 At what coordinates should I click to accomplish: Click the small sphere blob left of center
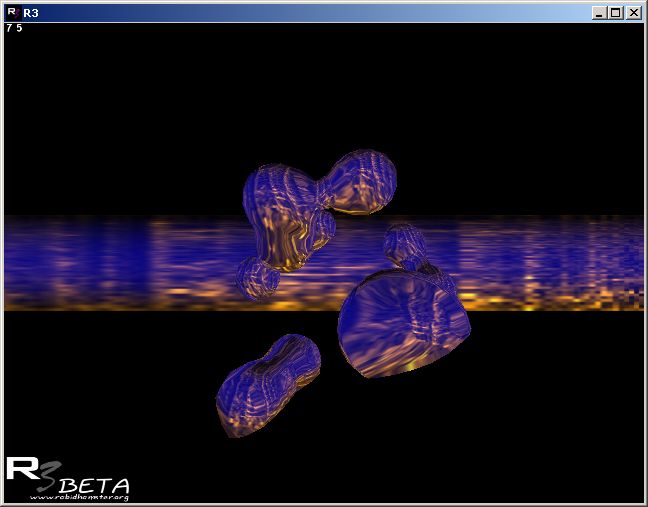257,278
